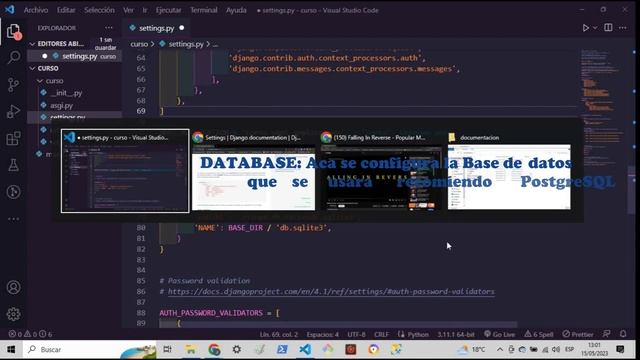Open the Ver menu
Viewport: 640px width, 360px height.
tap(128, 10)
